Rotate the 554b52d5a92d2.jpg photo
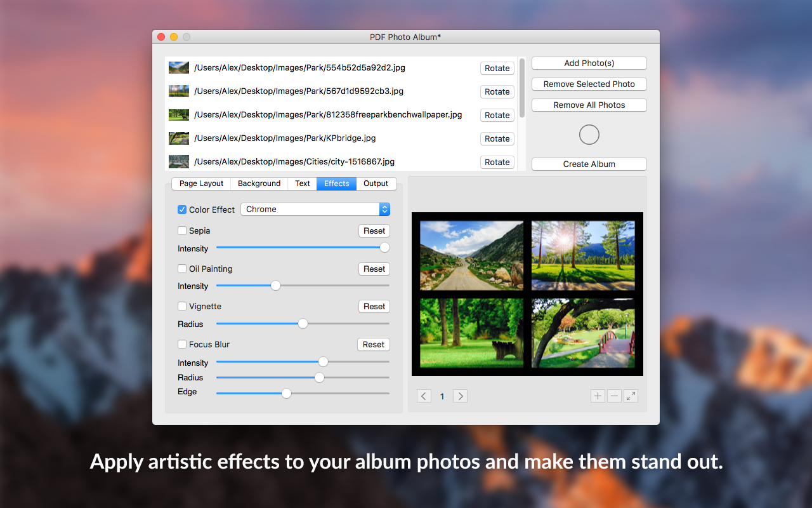The height and width of the screenshot is (508, 812). click(x=497, y=68)
